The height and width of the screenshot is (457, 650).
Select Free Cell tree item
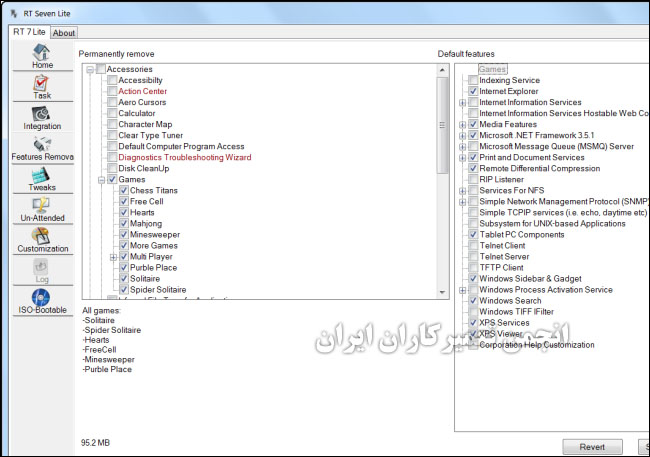(x=146, y=202)
